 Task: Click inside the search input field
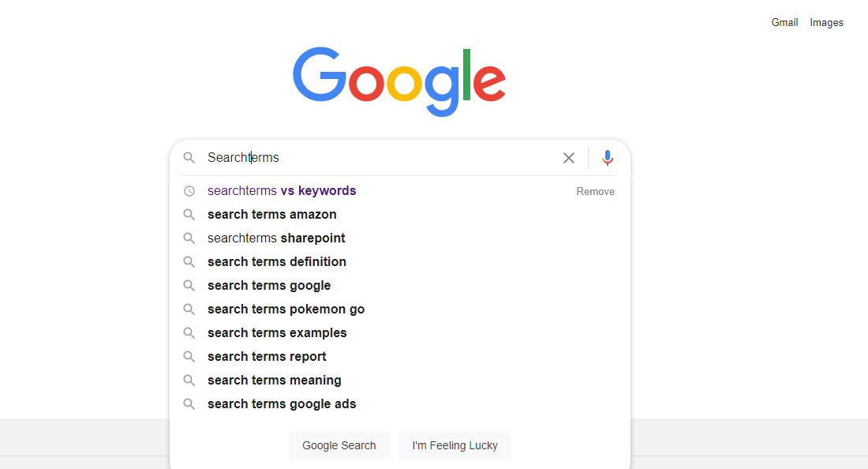(355, 157)
